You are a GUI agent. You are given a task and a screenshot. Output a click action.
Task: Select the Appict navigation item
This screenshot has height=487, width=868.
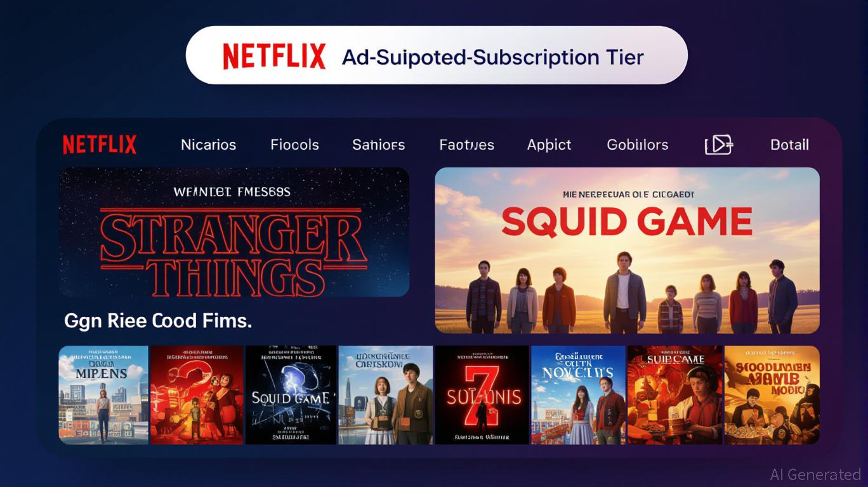pyautogui.click(x=549, y=145)
